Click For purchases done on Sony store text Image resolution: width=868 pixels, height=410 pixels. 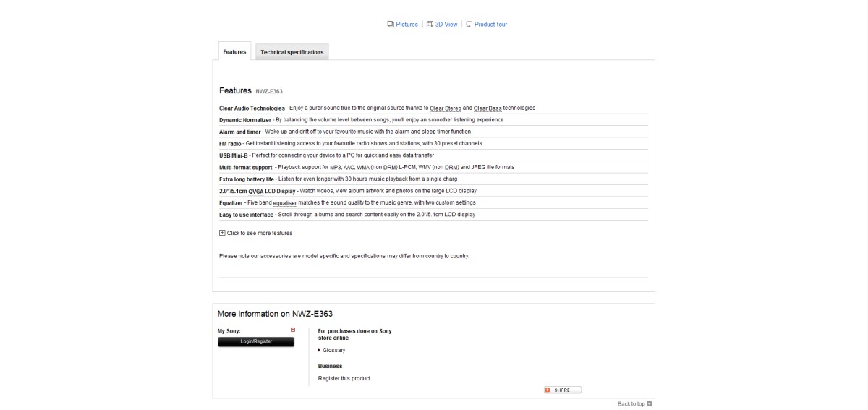tap(354, 334)
